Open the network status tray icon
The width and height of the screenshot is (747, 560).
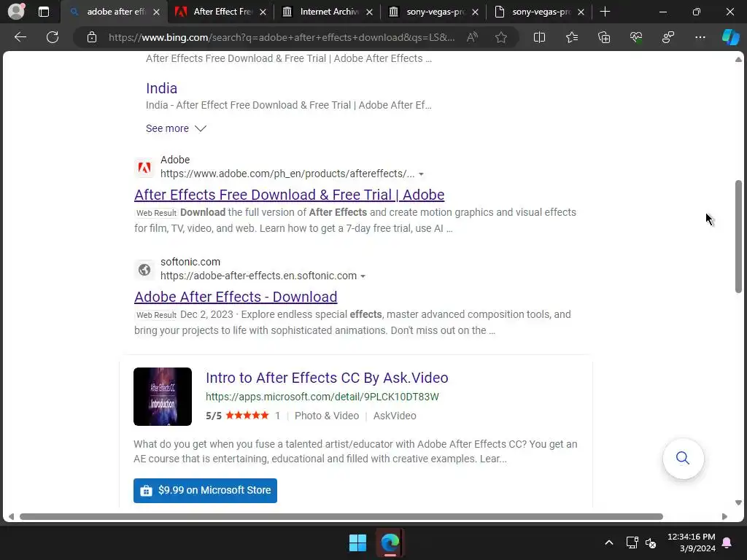632,542
